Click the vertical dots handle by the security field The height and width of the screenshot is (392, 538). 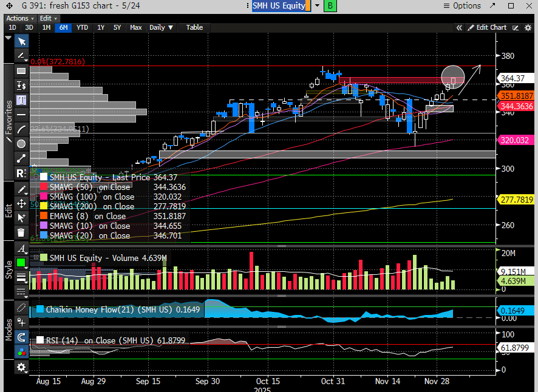click(247, 6)
